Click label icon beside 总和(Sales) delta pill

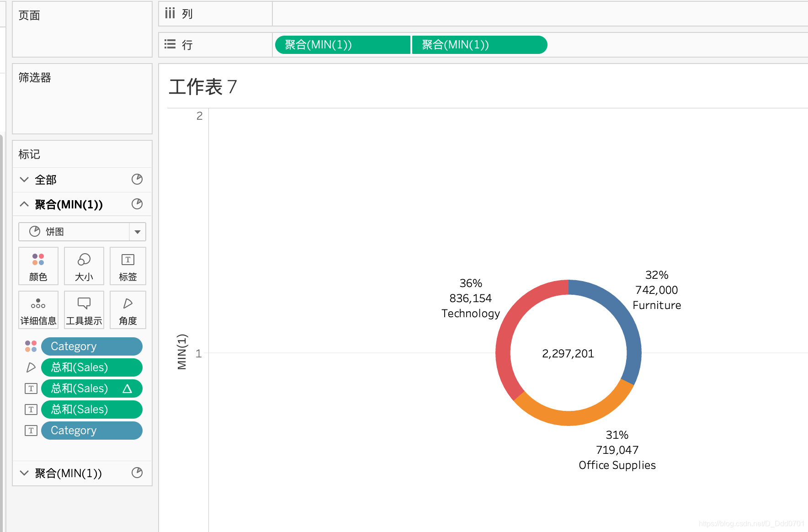(x=31, y=388)
